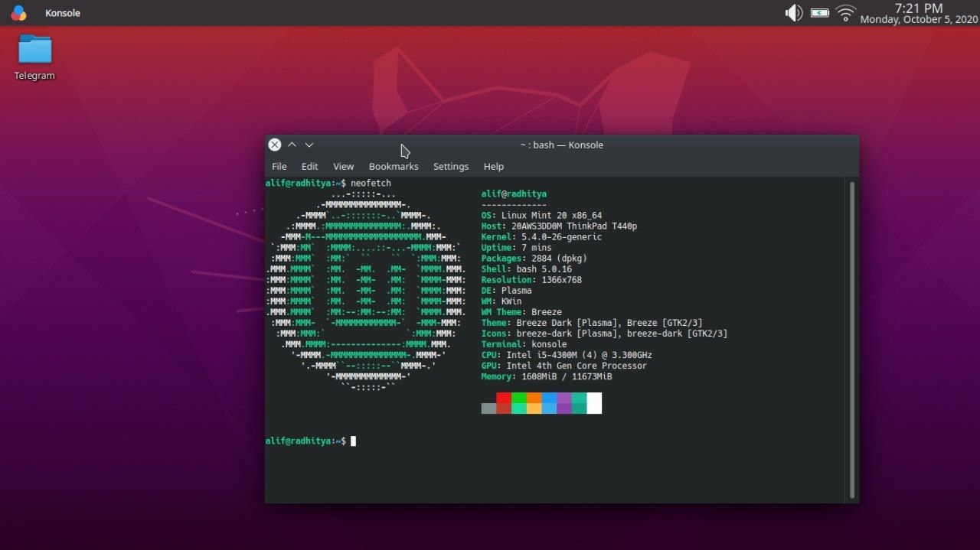Click the window title "~ : bash — Konsole"
Image resolution: width=980 pixels, height=550 pixels.
pyautogui.click(x=561, y=145)
